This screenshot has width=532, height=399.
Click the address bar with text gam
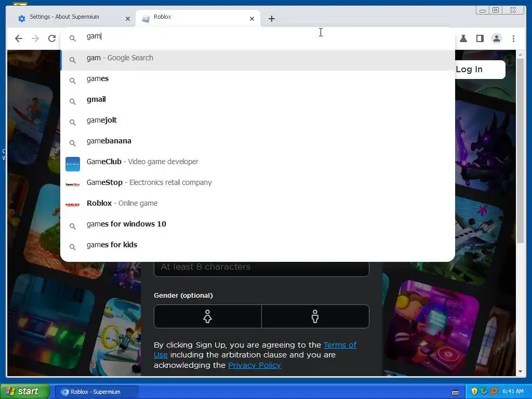pyautogui.click(x=258, y=36)
